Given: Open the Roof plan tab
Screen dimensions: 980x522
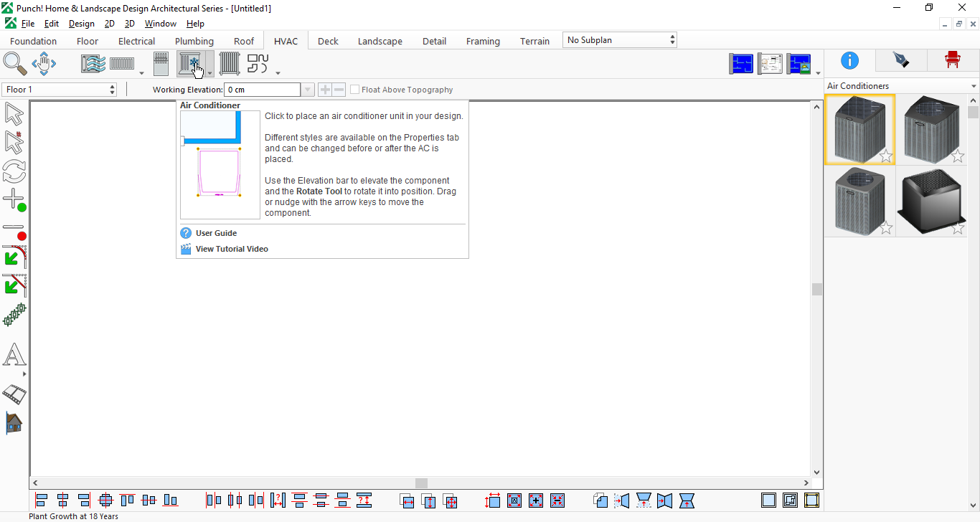Looking at the screenshot, I should pos(244,41).
